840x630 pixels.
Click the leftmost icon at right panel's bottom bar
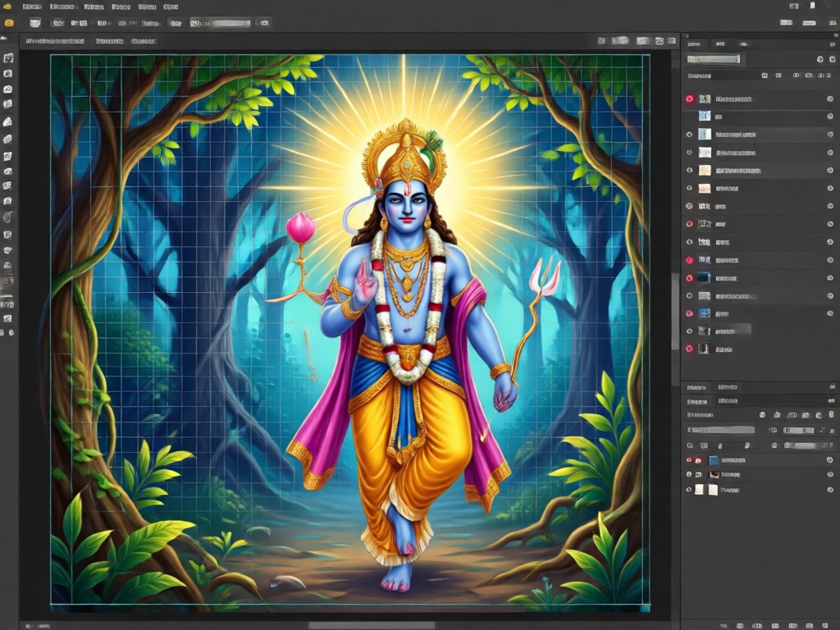tap(724, 626)
